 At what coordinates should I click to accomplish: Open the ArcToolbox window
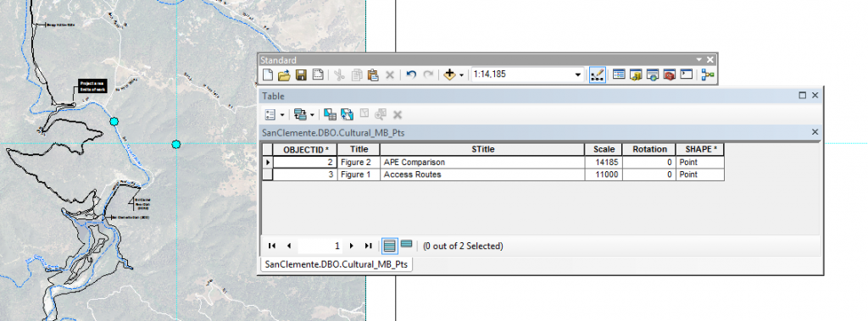tap(670, 75)
